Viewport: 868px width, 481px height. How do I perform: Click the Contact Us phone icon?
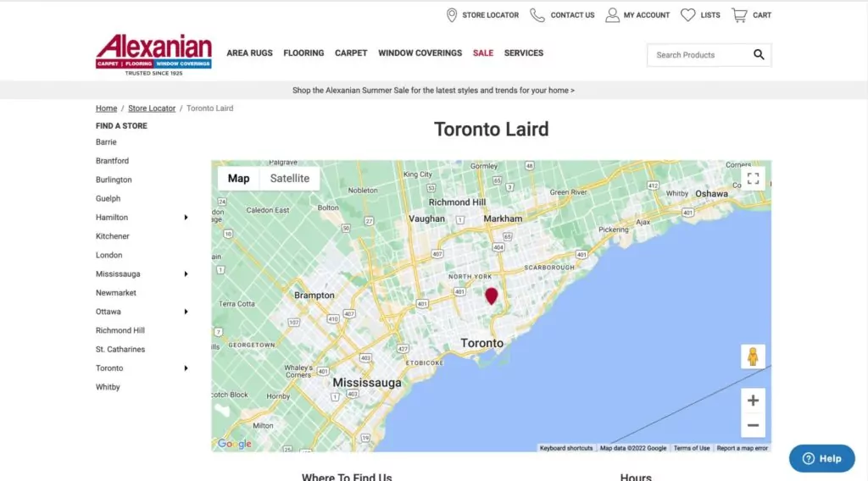[537, 15]
